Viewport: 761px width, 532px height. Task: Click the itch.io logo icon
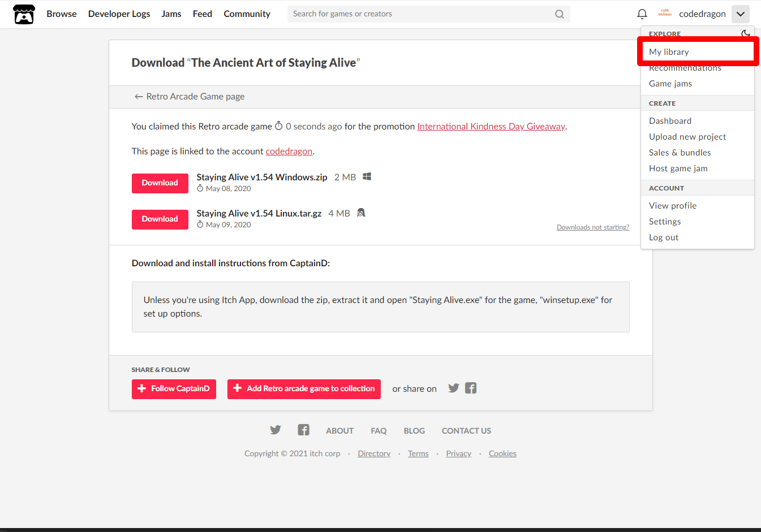24,14
